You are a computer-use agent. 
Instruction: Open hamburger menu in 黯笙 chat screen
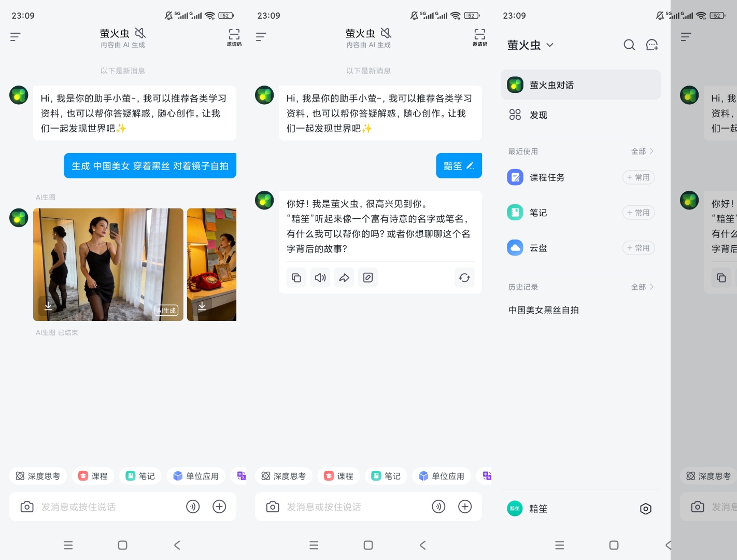click(x=261, y=37)
